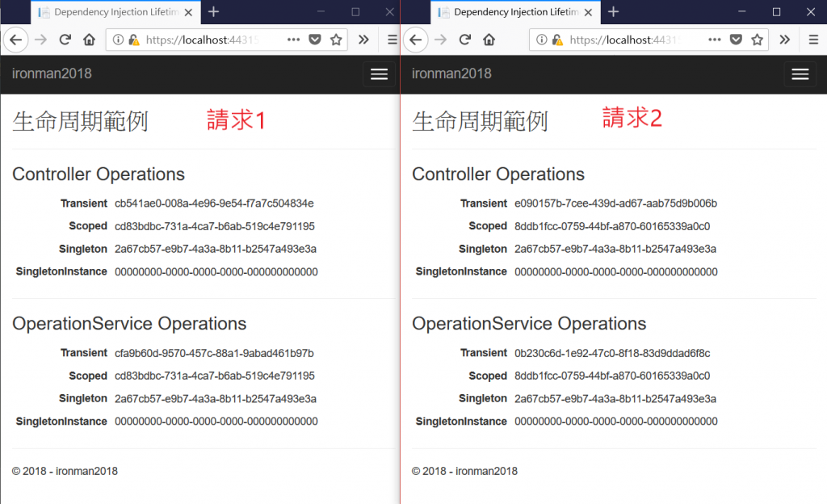Click Transient GUID e090157b in right window
Image resolution: width=827 pixels, height=504 pixels.
[x=615, y=204]
